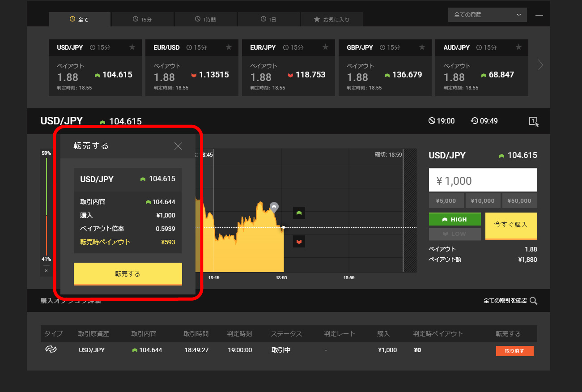Open the GBP/JPY 15分 asset card
The height and width of the screenshot is (392, 582).
pyautogui.click(x=385, y=68)
